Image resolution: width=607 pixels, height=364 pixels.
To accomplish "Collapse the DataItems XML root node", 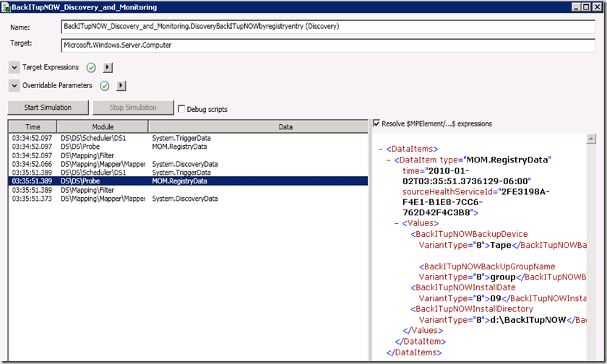I will coord(381,149).
